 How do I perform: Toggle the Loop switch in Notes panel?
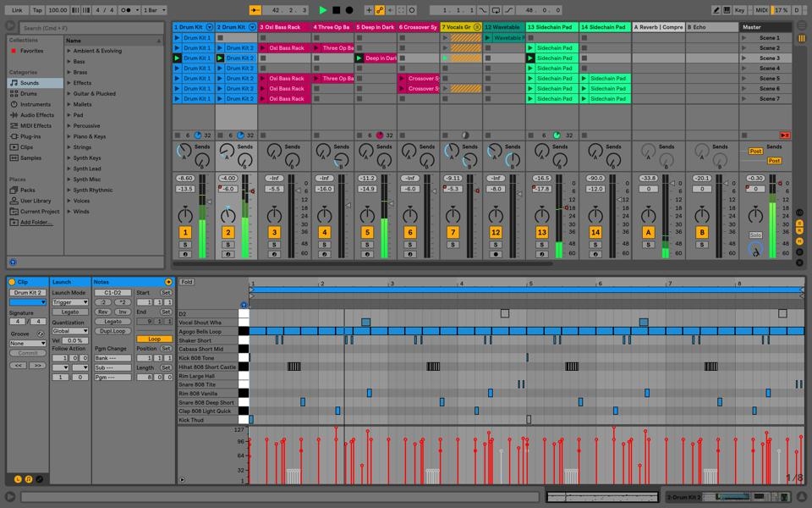pyautogui.click(x=154, y=339)
